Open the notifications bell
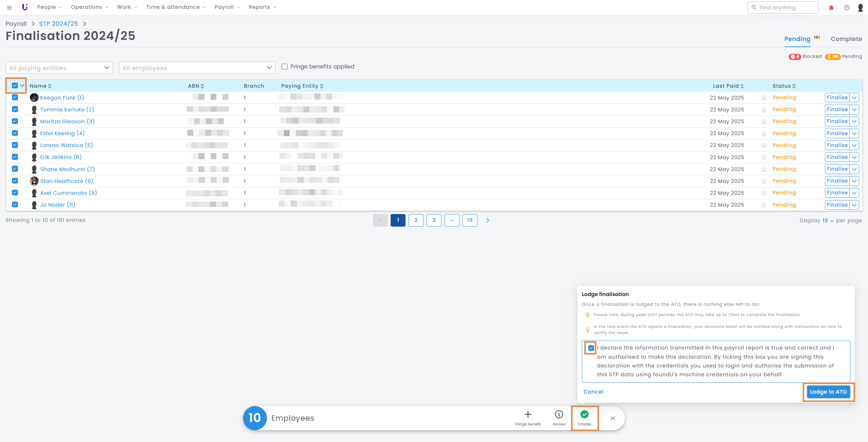 tap(831, 7)
